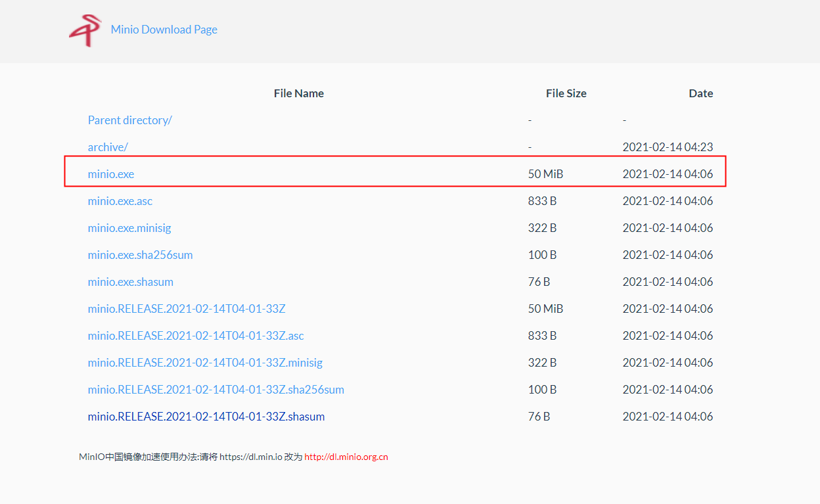The height and width of the screenshot is (504, 820).
Task: Open minio.exe.sha256sum checksum file
Action: pyautogui.click(x=140, y=254)
